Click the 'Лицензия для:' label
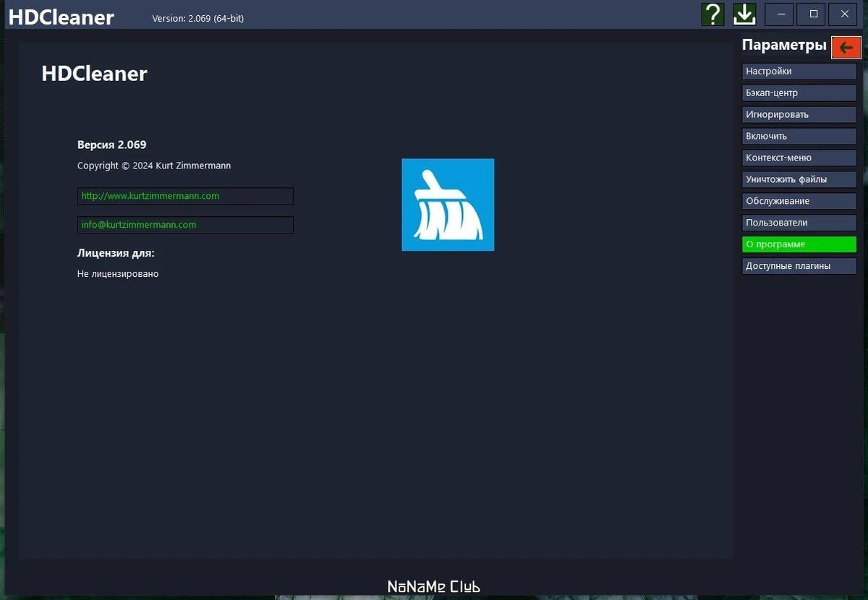 116,253
